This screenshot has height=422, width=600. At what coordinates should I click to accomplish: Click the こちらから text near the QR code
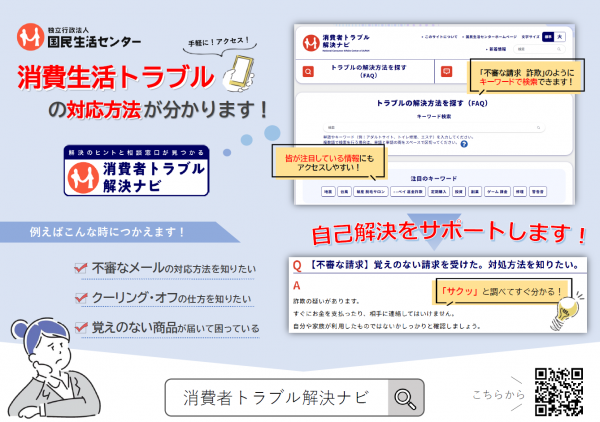click(x=499, y=394)
